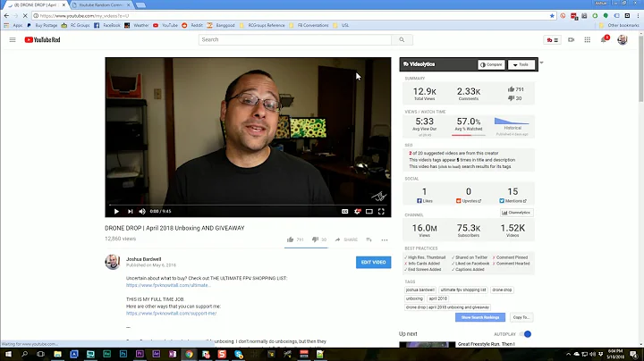Play the video

(x=116, y=211)
